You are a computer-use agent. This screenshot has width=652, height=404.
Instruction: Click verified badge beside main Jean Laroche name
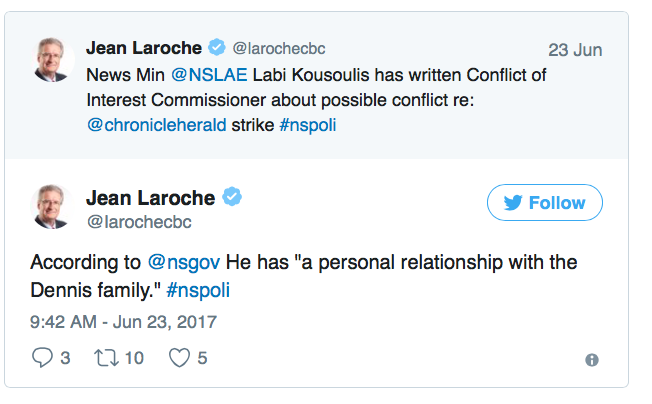click(x=232, y=197)
